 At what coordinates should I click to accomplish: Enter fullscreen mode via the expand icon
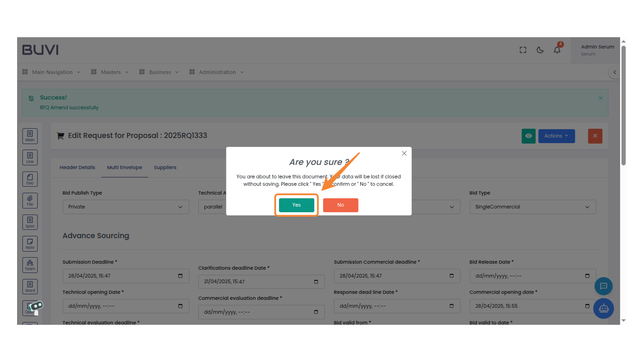[x=523, y=50]
